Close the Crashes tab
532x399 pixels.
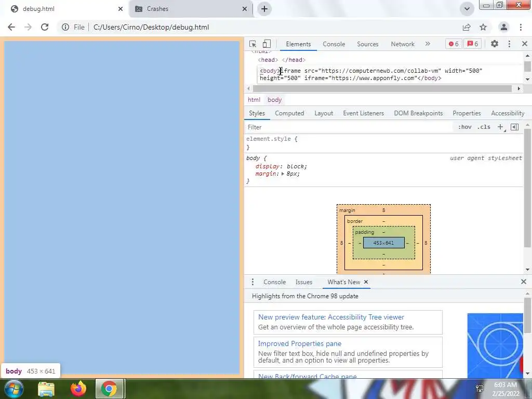coord(245,9)
